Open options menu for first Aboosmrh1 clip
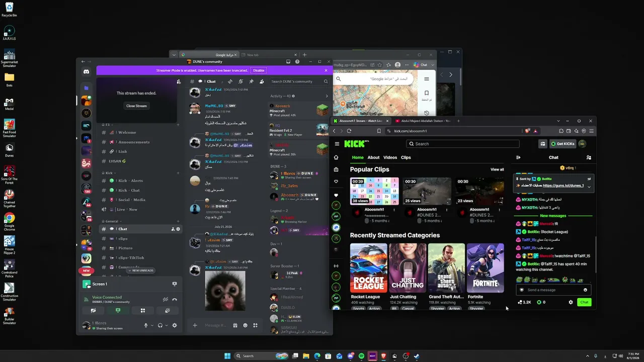The width and height of the screenshot is (644, 362). click(x=394, y=210)
